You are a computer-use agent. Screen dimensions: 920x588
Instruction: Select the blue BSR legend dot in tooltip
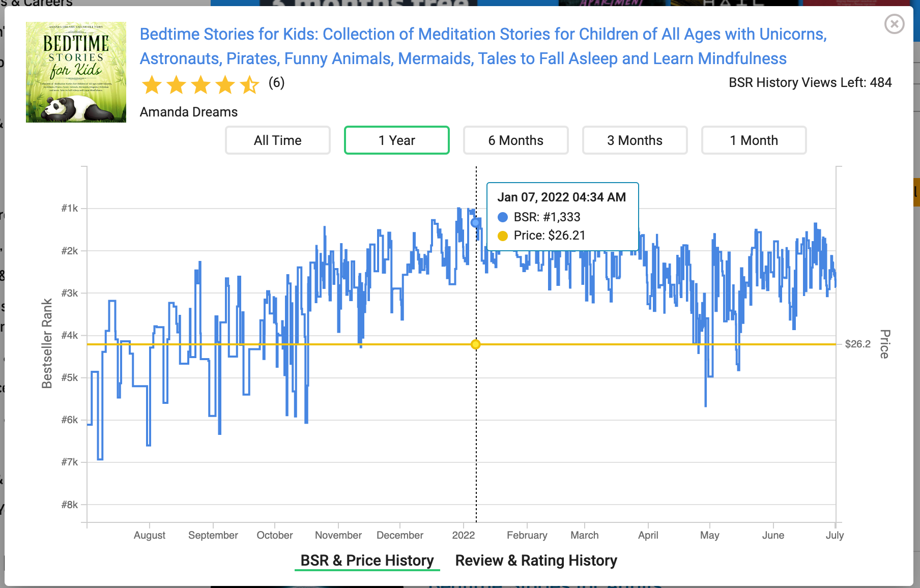(503, 216)
